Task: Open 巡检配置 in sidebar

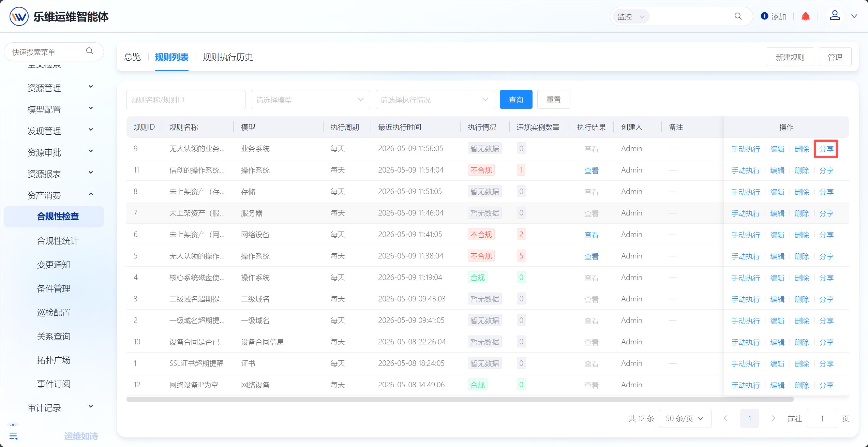Action: [54, 312]
